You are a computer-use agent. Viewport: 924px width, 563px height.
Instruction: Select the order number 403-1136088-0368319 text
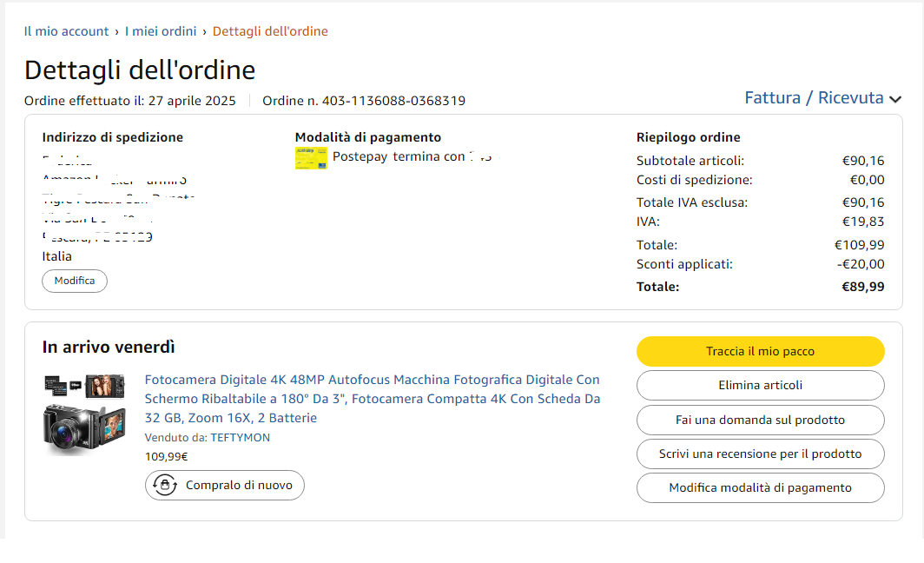[x=393, y=101]
